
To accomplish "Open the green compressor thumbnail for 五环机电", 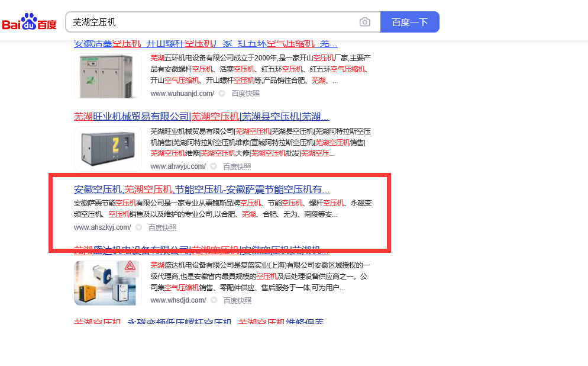I will coord(108,76).
